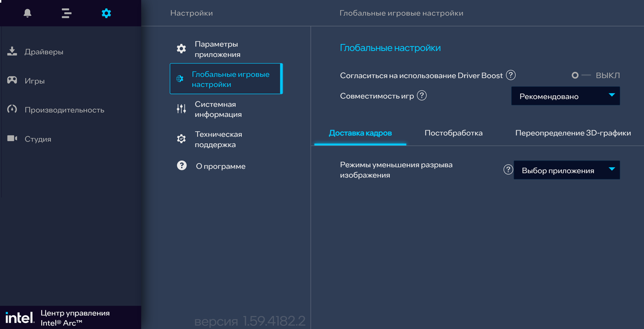Click the Системная информация sliders icon

pyautogui.click(x=181, y=109)
